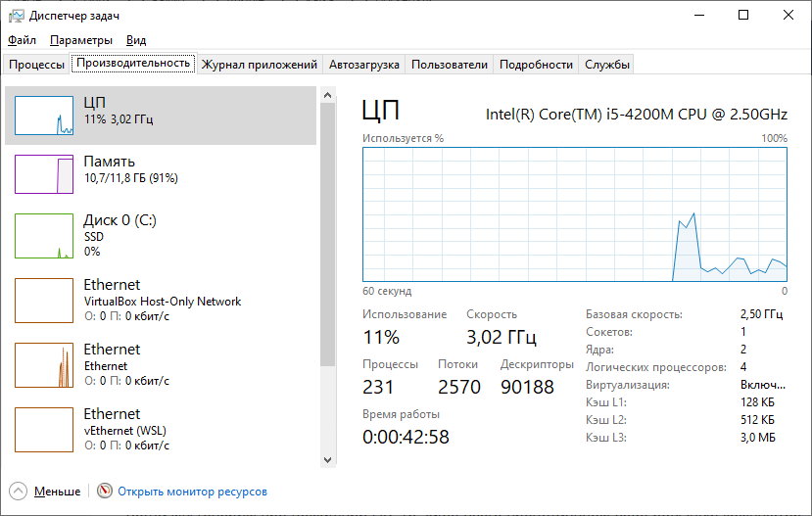Open the Параметры menu
Screen dimensions: 812x516
click(x=81, y=40)
